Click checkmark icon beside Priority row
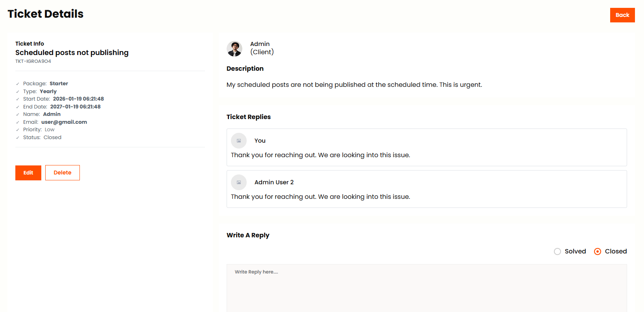 coord(18,130)
